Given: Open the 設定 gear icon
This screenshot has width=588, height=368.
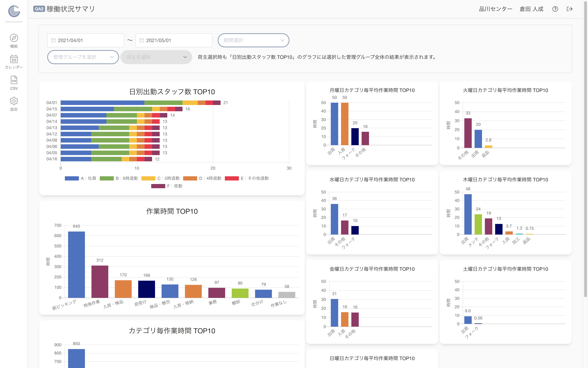Looking at the screenshot, I should tap(14, 101).
